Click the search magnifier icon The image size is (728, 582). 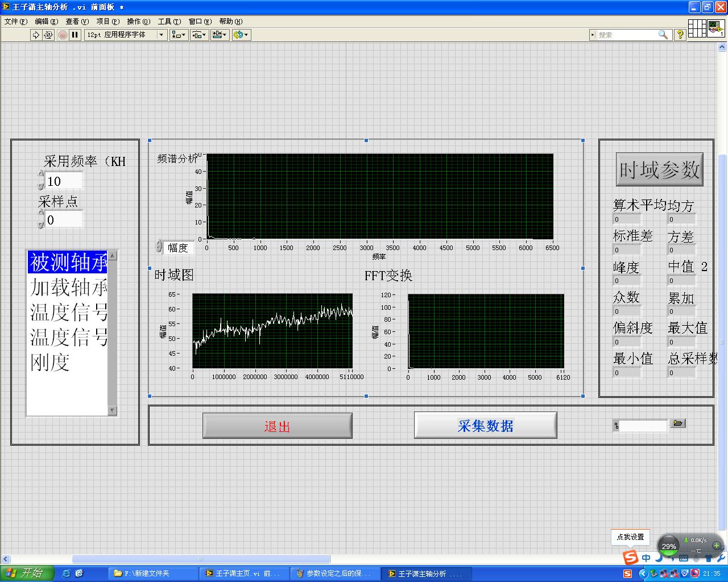click(663, 35)
